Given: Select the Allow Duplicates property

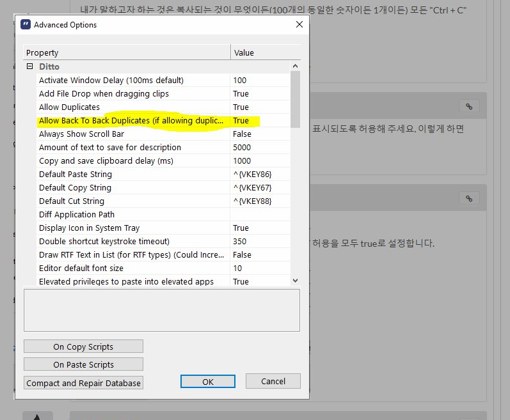Looking at the screenshot, I should click(132, 107).
